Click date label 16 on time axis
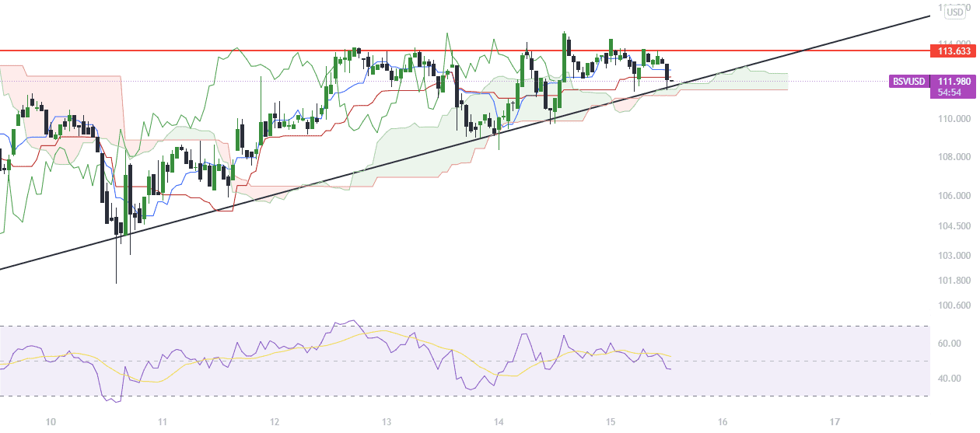 pos(723,422)
